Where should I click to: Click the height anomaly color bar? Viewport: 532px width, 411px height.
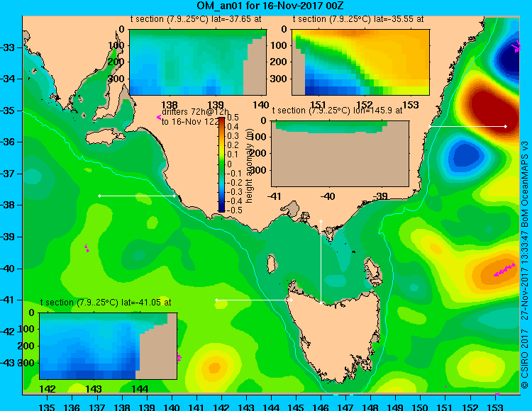coord(221,164)
